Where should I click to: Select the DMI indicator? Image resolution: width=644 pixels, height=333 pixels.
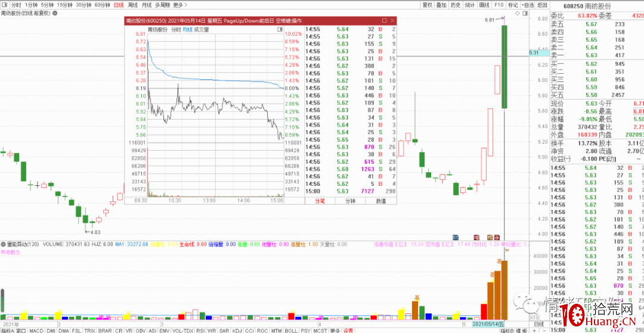tap(51, 330)
